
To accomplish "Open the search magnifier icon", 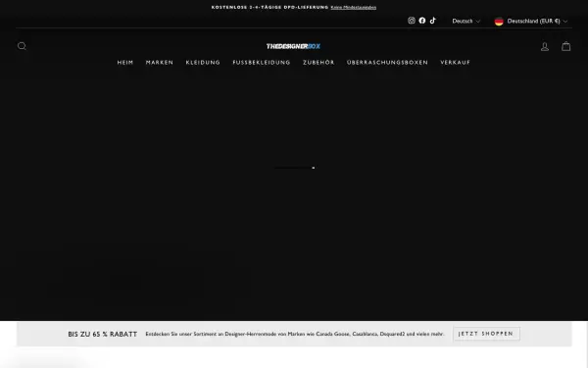I will [x=22, y=46].
